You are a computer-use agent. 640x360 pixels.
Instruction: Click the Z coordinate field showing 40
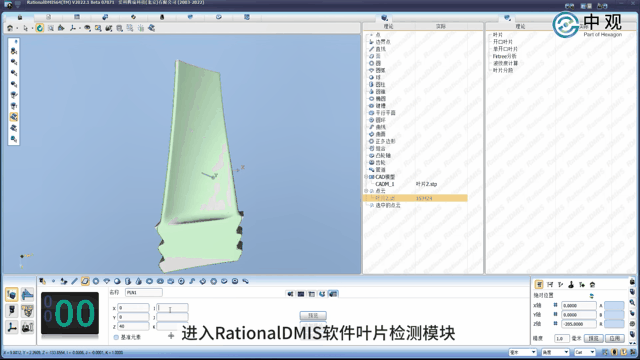click(x=133, y=326)
